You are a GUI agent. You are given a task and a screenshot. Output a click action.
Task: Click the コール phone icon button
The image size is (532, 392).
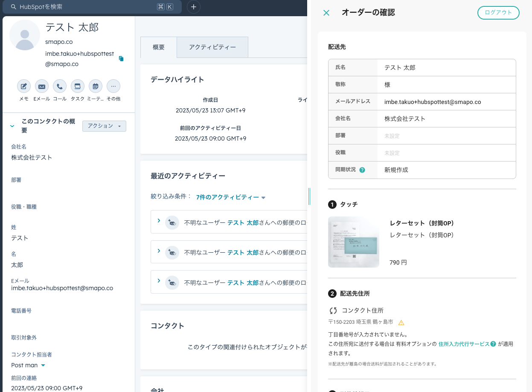(x=60, y=86)
